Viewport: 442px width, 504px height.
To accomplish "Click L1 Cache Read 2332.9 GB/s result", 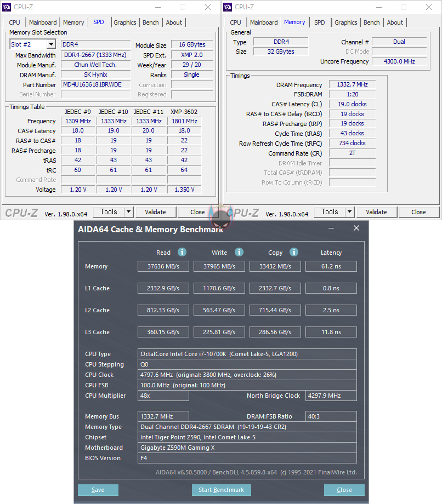I will (163, 288).
